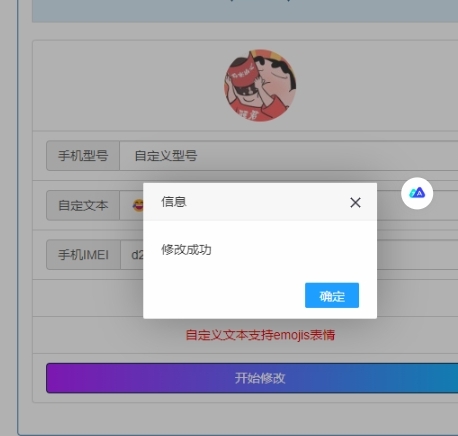Click the 开始修改 gradient button
The width and height of the screenshot is (458, 436).
tap(252, 378)
